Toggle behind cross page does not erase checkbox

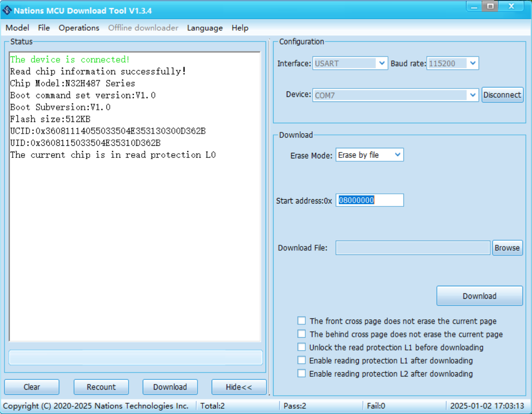point(301,334)
